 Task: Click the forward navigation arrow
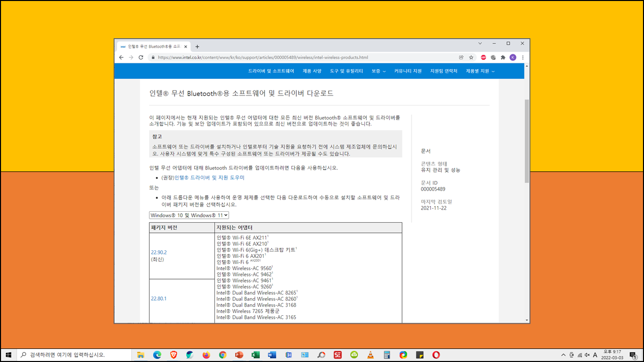[x=131, y=57]
